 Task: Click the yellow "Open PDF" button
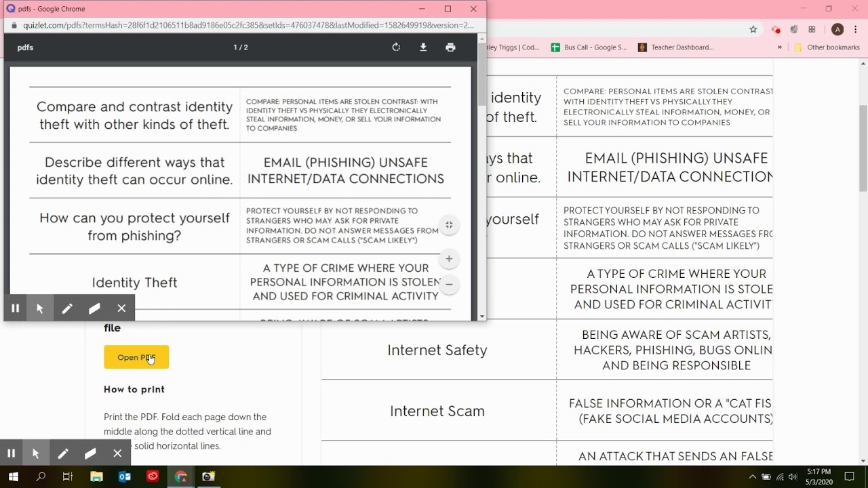136,357
